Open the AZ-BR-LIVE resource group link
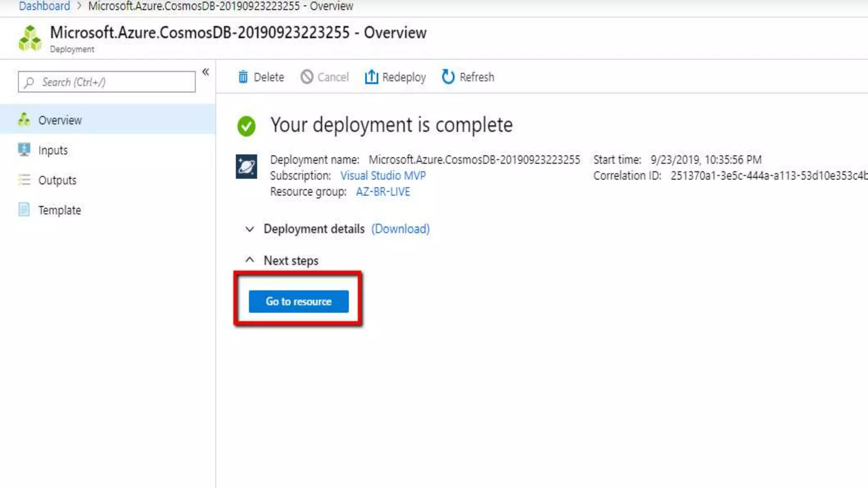Screen dimensions: 868x488 383,192
